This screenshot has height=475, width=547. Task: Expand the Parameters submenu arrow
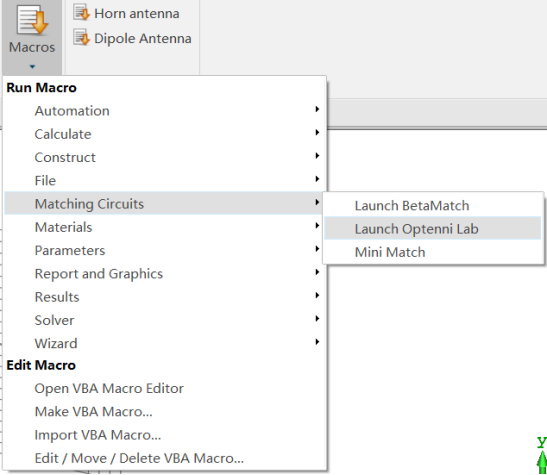click(317, 249)
